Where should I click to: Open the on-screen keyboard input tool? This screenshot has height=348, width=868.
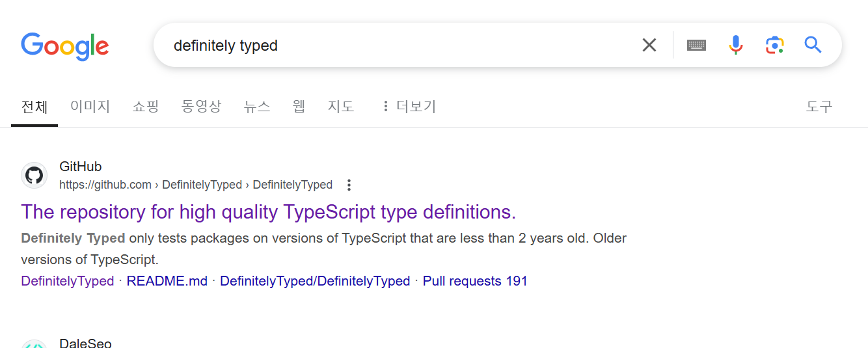point(696,45)
